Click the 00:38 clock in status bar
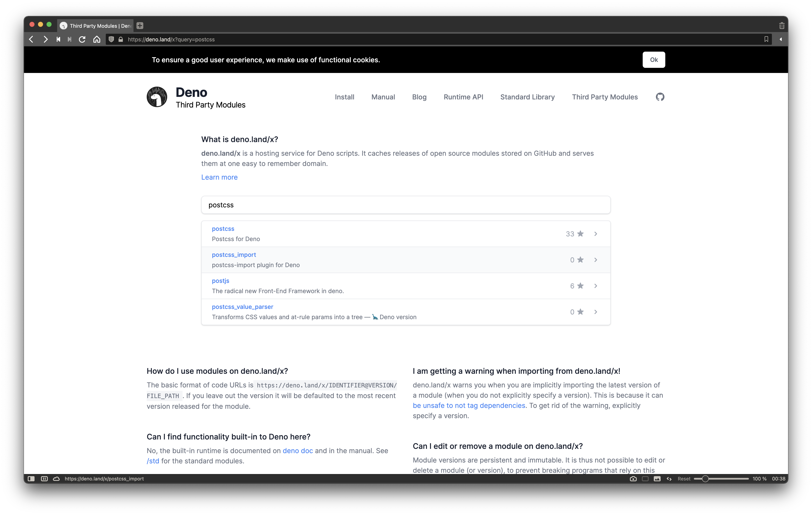This screenshot has height=515, width=812. [x=778, y=479]
